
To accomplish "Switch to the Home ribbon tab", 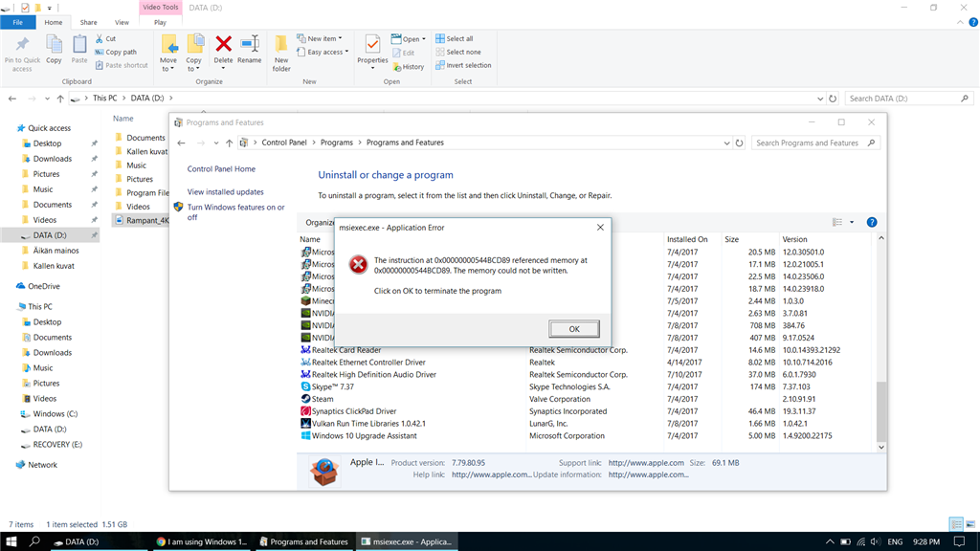I will click(x=54, y=22).
